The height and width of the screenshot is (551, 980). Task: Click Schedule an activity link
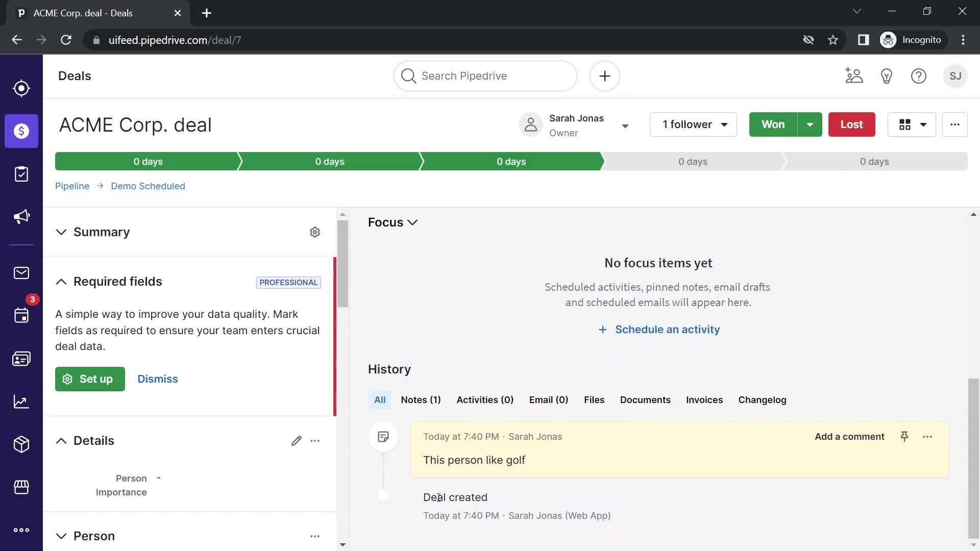659,330
